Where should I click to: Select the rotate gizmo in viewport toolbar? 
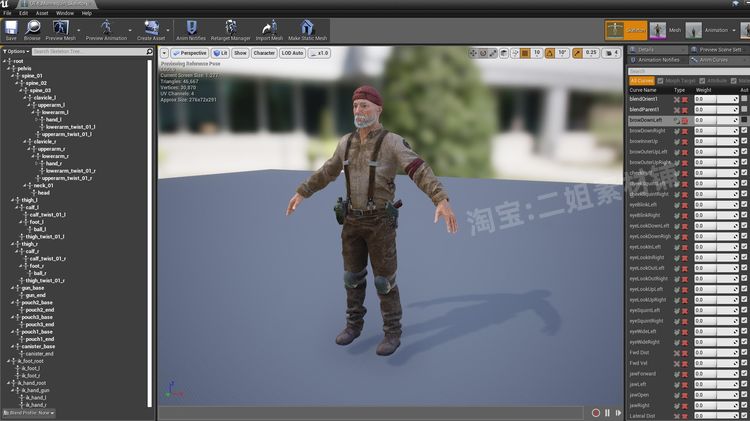point(483,53)
